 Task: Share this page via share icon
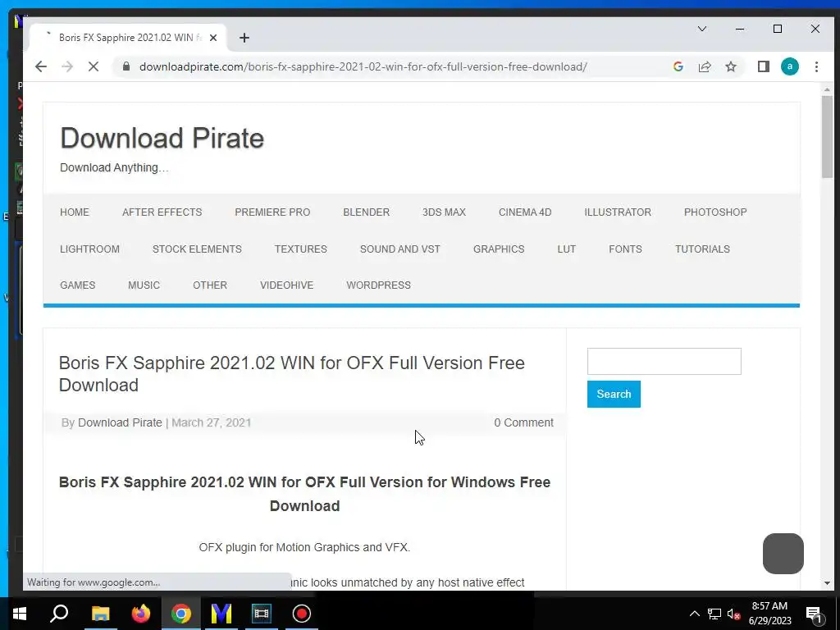[x=705, y=66]
